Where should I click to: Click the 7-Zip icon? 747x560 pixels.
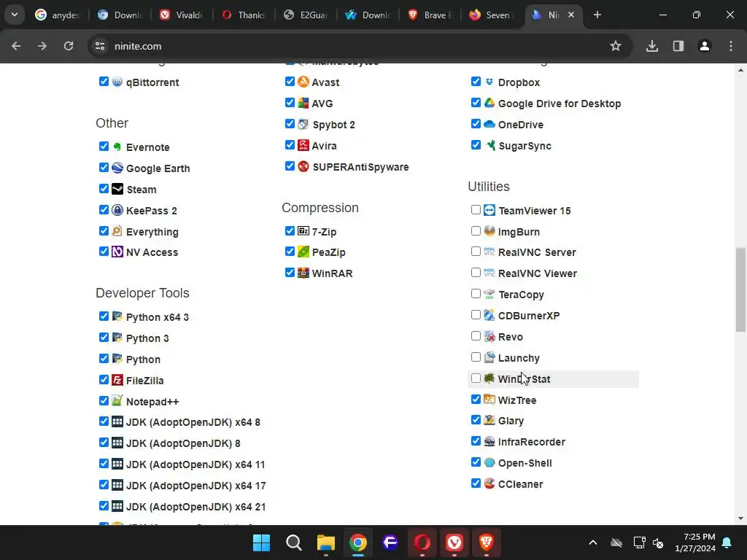tap(303, 231)
